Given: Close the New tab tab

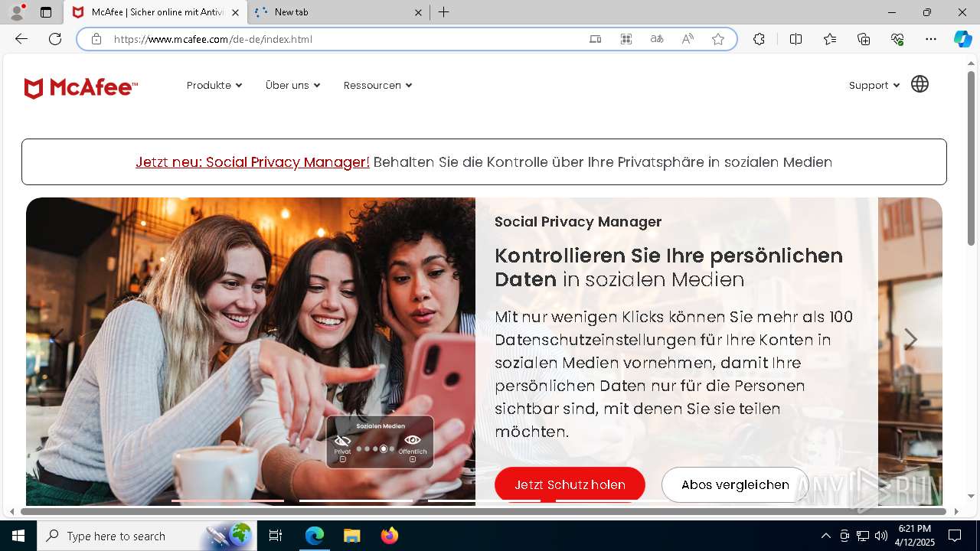Looking at the screenshot, I should pos(418,12).
